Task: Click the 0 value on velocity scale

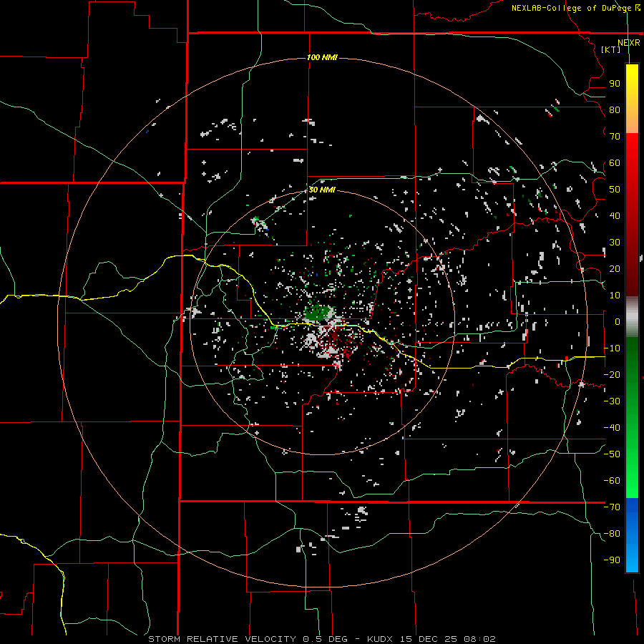Action: click(x=618, y=321)
